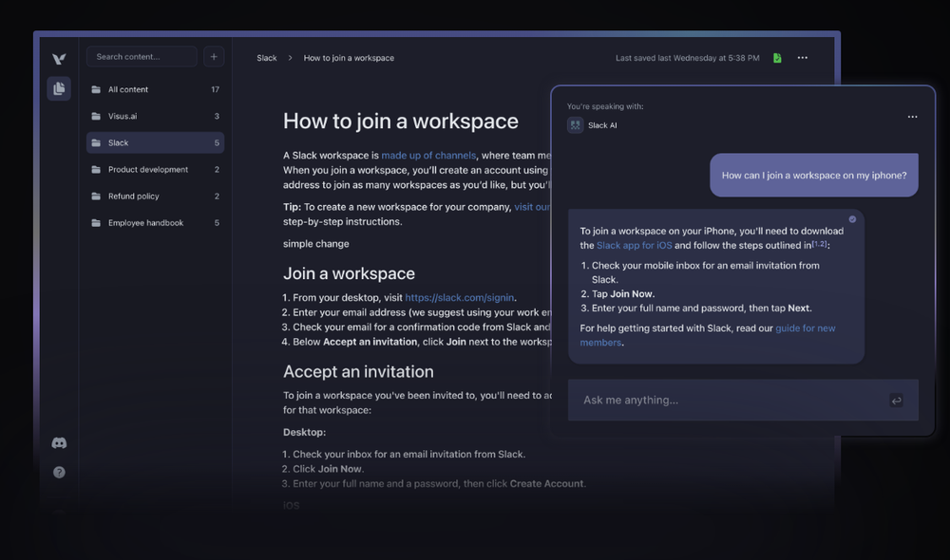The height and width of the screenshot is (560, 950).
Task: Click the Join a workspace heading
Action: [349, 273]
